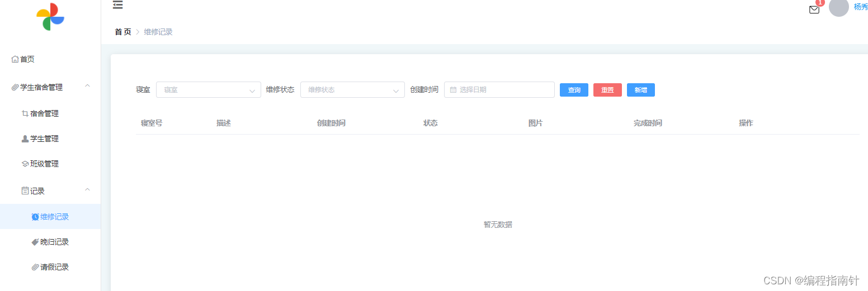Click the paperclip icon beside 学生宿舍管理
This screenshot has width=868, height=291.
(15, 87)
